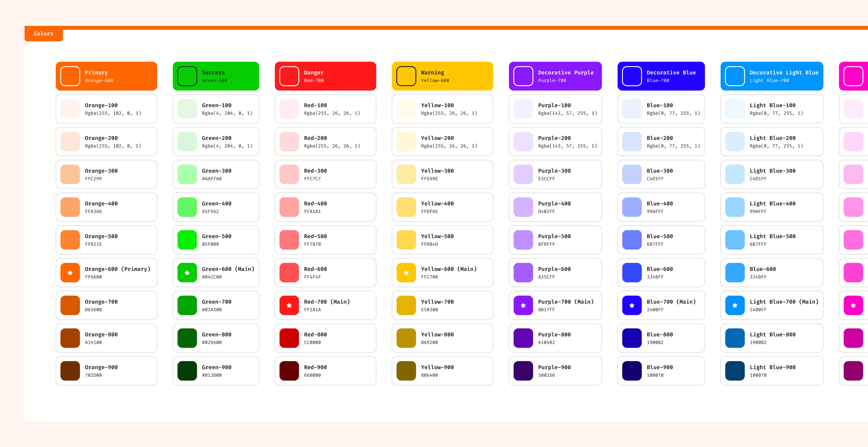This screenshot has width=868, height=447.
Task: Click the star icon on Light Blue-700 swatch
Action: pyautogui.click(x=735, y=305)
